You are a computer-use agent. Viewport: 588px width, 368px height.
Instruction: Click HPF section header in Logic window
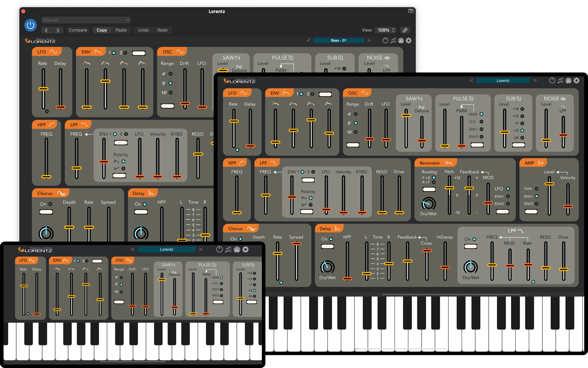[x=45, y=125]
